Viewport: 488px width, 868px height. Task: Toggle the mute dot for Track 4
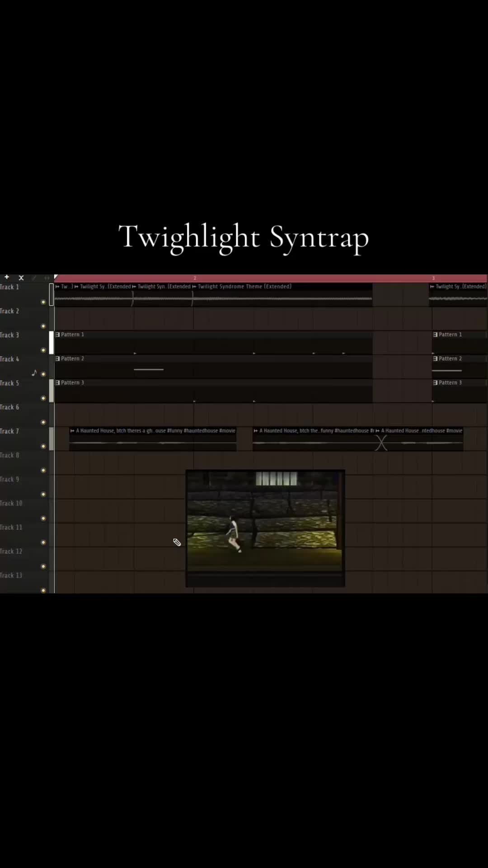pos(43,374)
